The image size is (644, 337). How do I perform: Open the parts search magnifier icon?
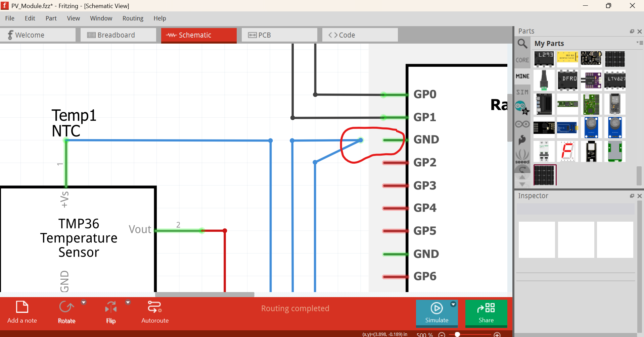pyautogui.click(x=522, y=44)
